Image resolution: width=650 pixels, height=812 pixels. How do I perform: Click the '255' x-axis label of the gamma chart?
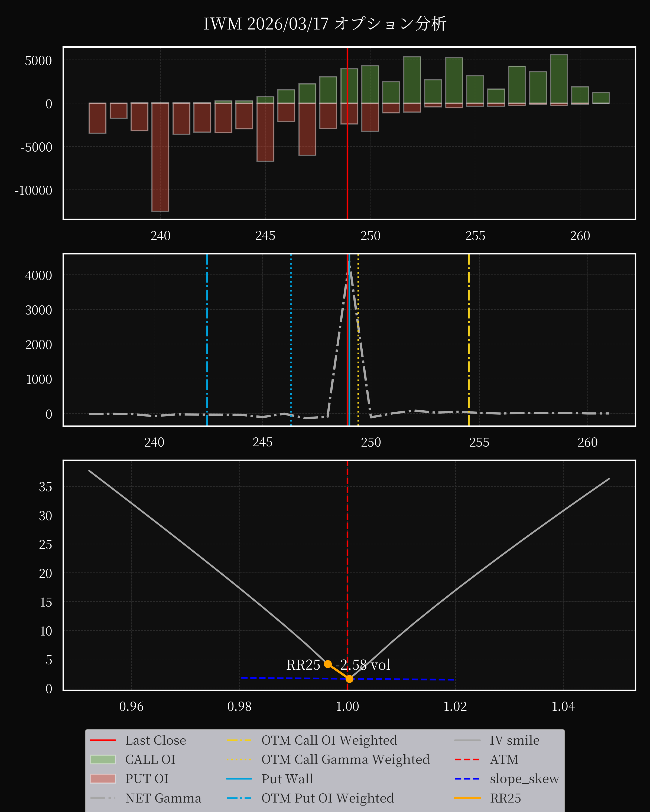[479, 442]
